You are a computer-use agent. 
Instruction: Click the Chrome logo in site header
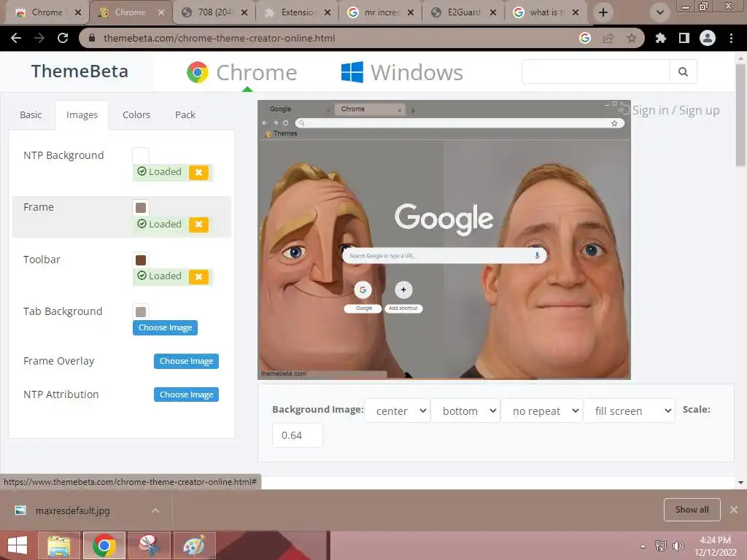pos(198,72)
